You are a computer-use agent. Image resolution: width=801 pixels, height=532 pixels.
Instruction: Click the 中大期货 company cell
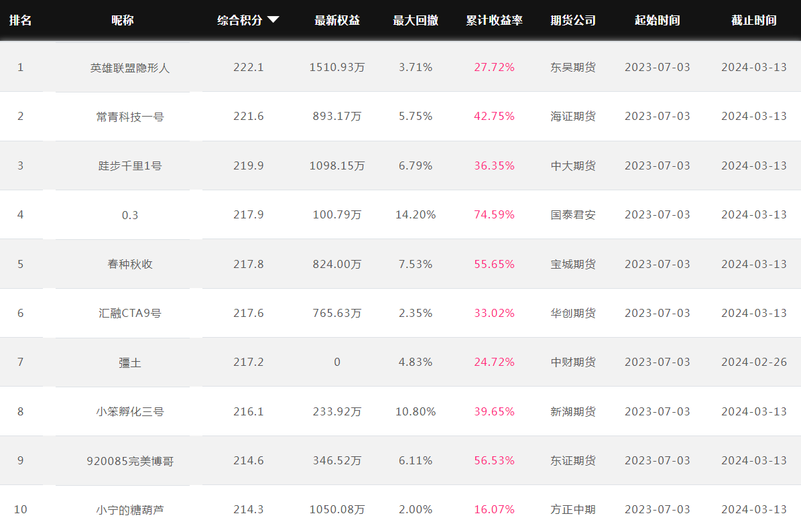click(573, 166)
